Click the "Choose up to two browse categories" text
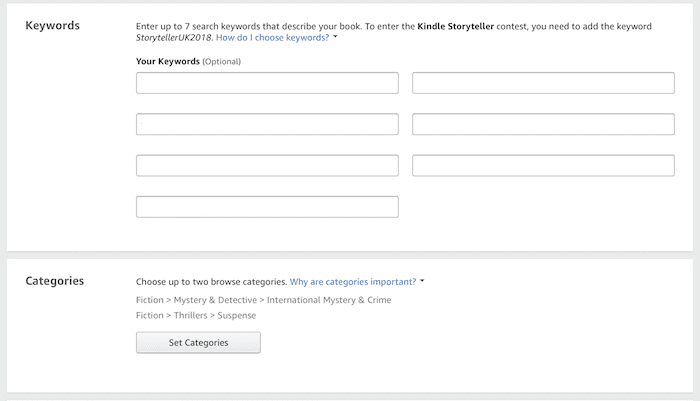This screenshot has height=401, width=700. click(211, 282)
